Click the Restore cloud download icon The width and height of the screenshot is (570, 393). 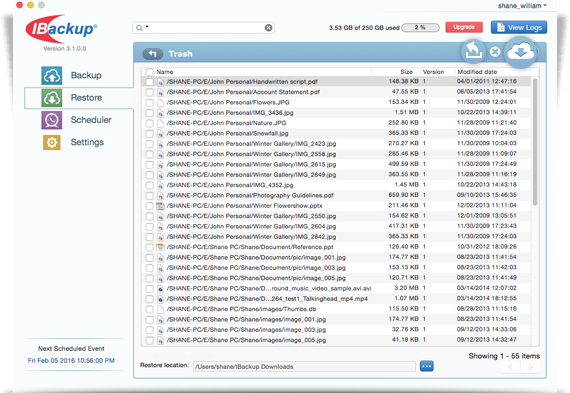point(52,98)
